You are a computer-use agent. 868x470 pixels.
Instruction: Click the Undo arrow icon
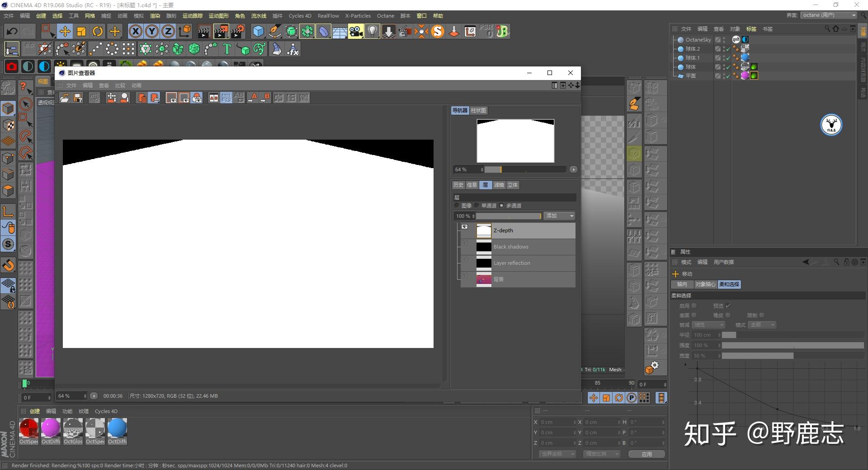[12, 31]
